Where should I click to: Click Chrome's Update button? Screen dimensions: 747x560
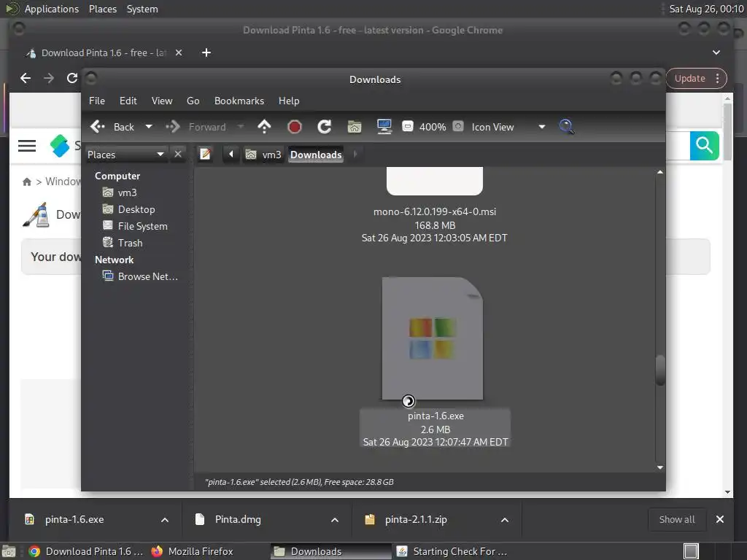[x=689, y=79]
